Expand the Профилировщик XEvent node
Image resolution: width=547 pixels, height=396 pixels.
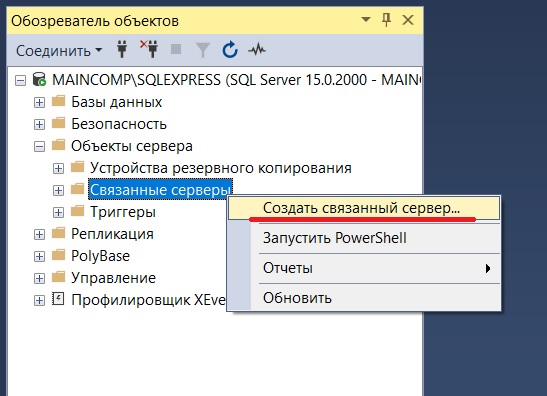(39, 300)
